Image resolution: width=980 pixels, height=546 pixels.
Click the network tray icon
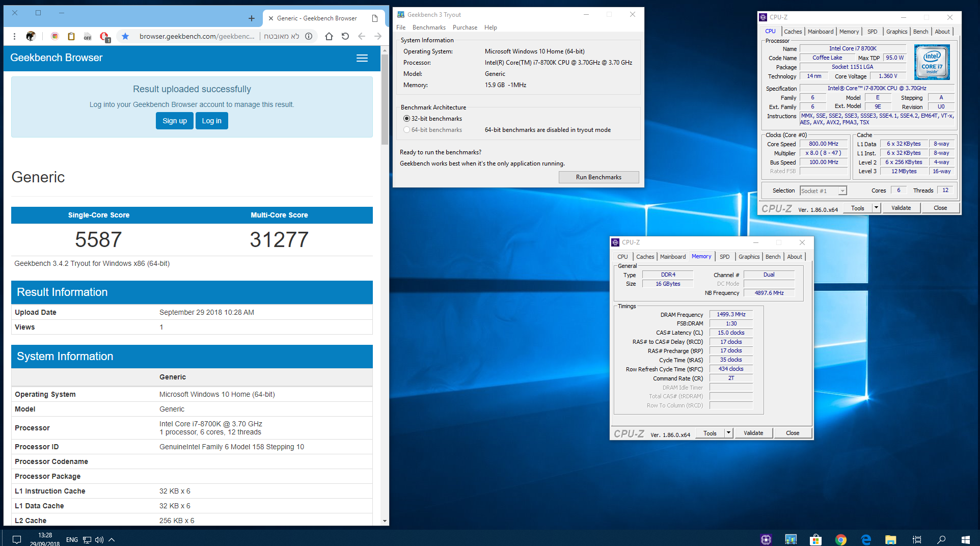coord(87,540)
